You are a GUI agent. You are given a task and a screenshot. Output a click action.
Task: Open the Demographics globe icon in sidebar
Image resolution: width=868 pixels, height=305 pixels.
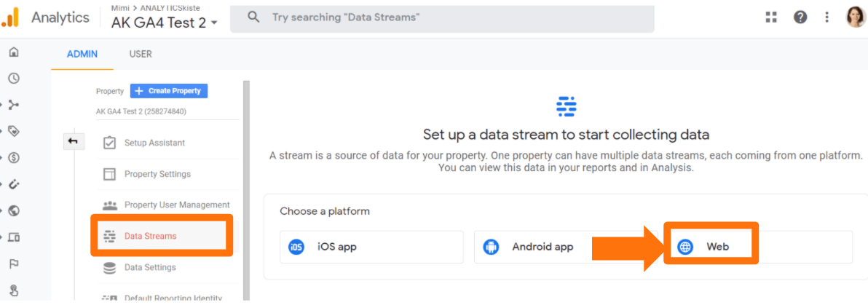click(15, 211)
